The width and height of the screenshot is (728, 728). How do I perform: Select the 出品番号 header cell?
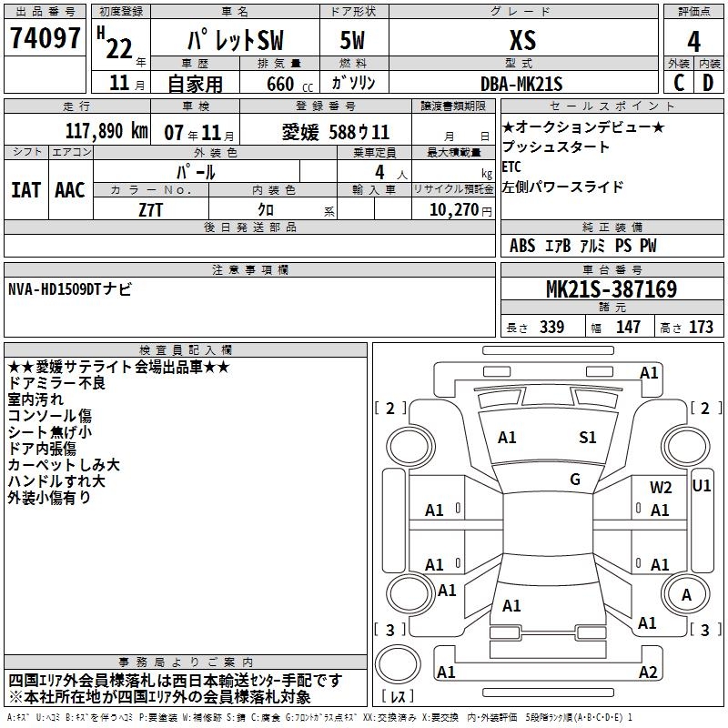45,12
